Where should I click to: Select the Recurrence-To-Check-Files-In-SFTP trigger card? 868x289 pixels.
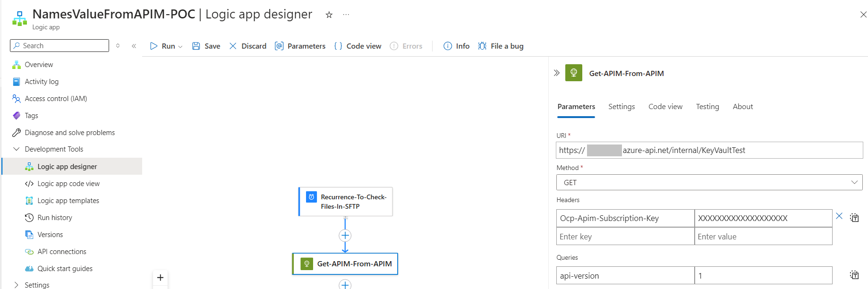tap(345, 202)
